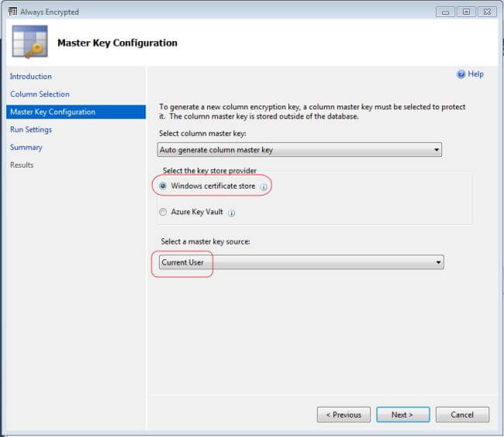The width and height of the screenshot is (504, 437).
Task: Go to the Introduction step
Action: (x=31, y=77)
